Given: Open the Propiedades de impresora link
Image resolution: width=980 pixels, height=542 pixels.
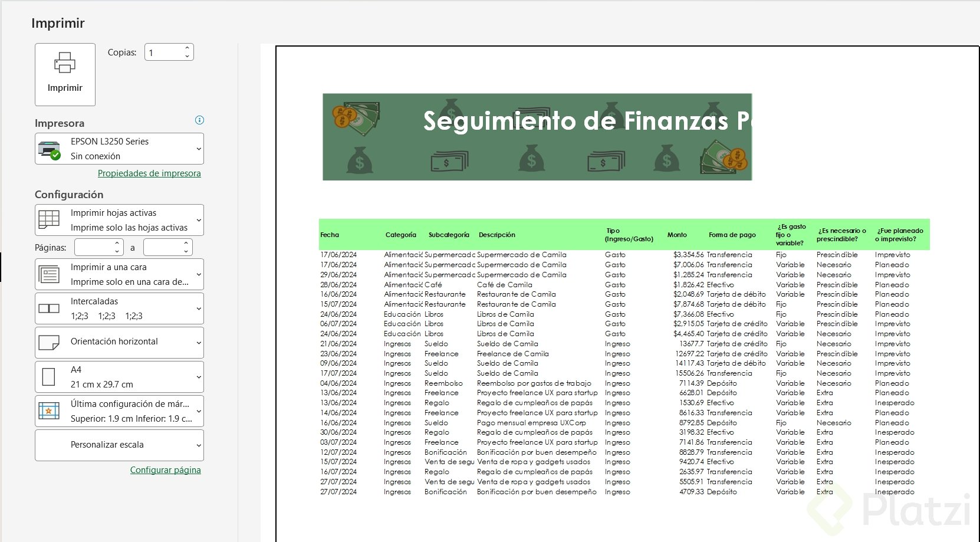Looking at the screenshot, I should tap(149, 173).
